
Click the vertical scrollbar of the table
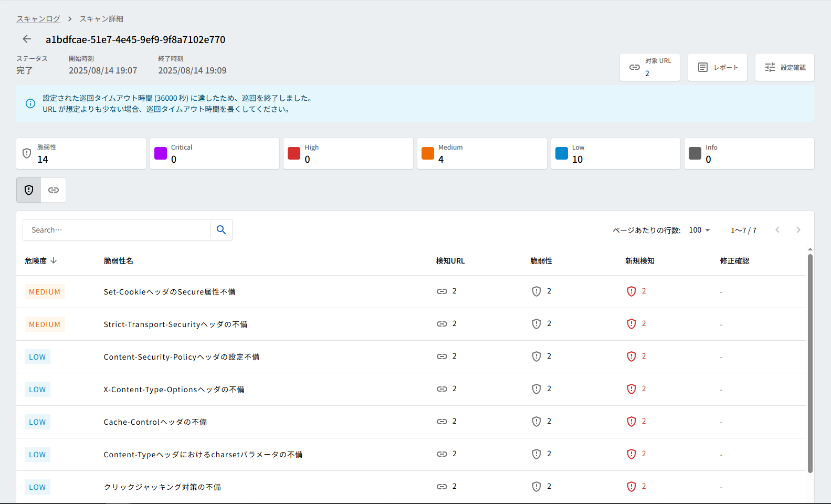[810, 363]
